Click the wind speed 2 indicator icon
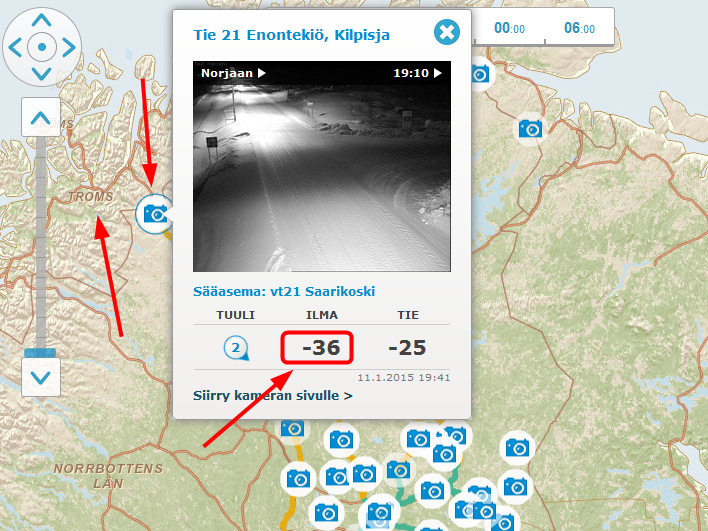The width and height of the screenshot is (708, 531). (x=236, y=348)
